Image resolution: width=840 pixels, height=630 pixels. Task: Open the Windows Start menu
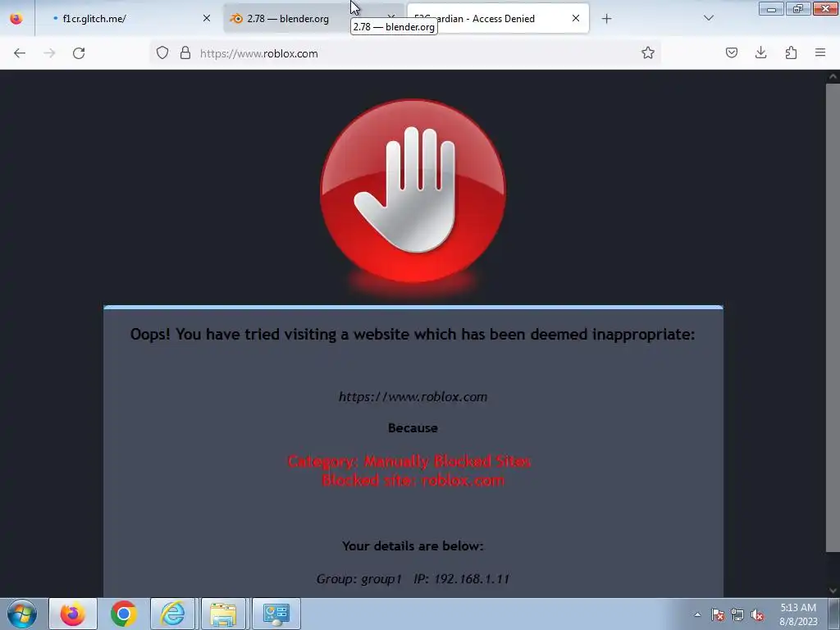coord(22,614)
